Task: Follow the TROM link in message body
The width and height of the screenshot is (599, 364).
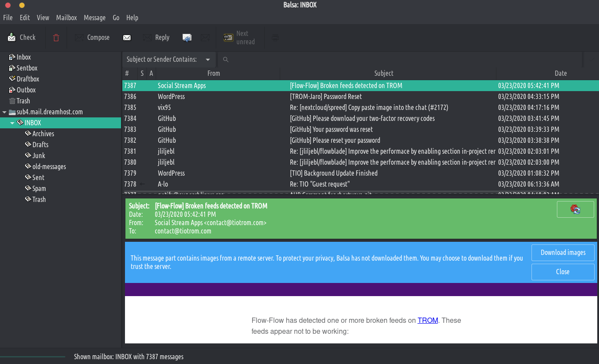Action: point(428,320)
